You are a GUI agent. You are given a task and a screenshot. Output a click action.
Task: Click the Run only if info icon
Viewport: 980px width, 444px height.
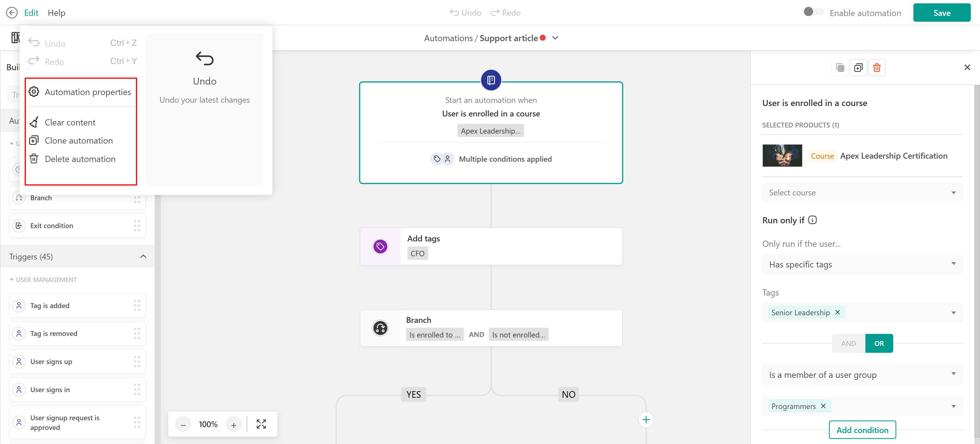(x=812, y=220)
